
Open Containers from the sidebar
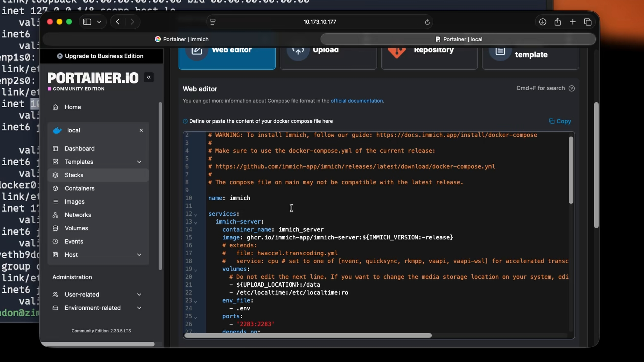pos(79,188)
